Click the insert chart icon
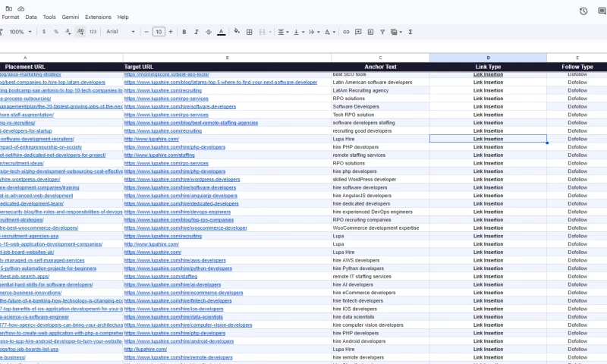Viewport: 607px width, 364px height. pyautogui.click(x=370, y=32)
